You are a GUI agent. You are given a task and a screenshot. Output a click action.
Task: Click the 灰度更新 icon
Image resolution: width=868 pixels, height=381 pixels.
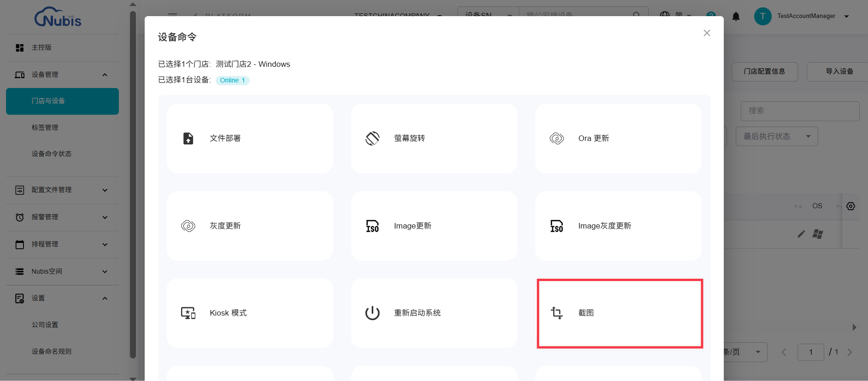coord(188,226)
